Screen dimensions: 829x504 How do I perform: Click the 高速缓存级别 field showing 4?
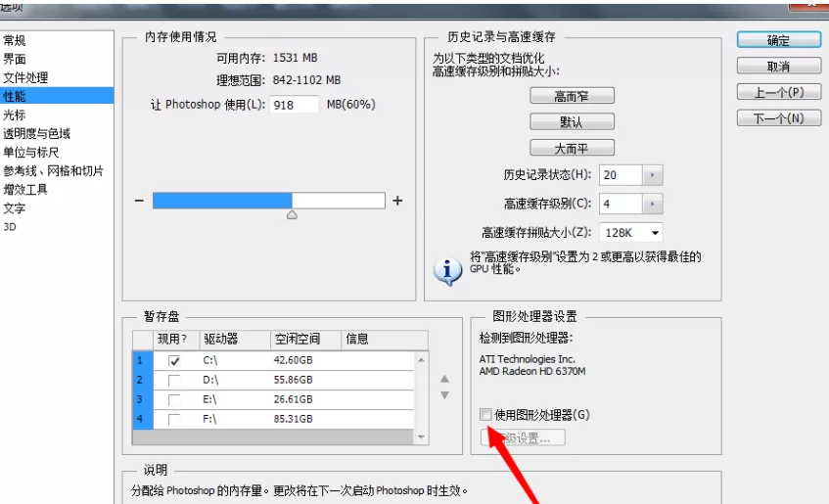(621, 204)
